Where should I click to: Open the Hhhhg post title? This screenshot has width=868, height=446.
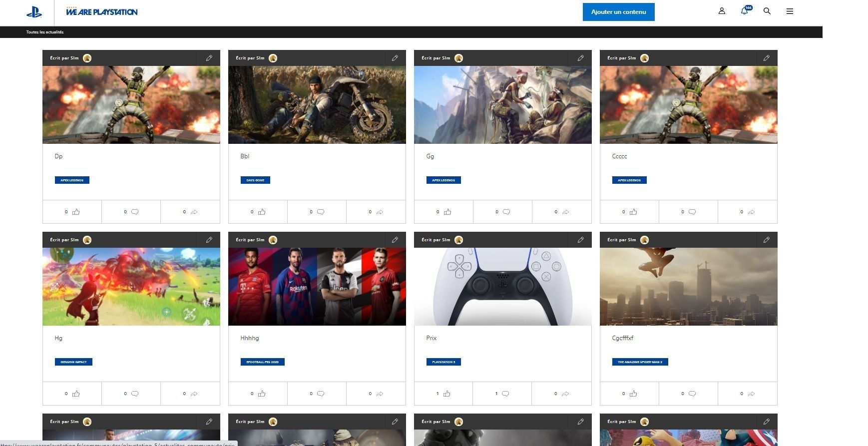pyautogui.click(x=250, y=338)
